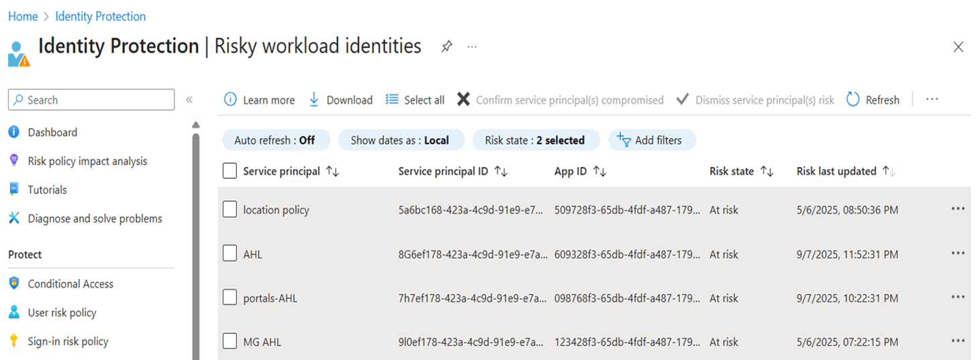
Task: Go to Identity Protection breadcrumb link
Action: [x=100, y=16]
